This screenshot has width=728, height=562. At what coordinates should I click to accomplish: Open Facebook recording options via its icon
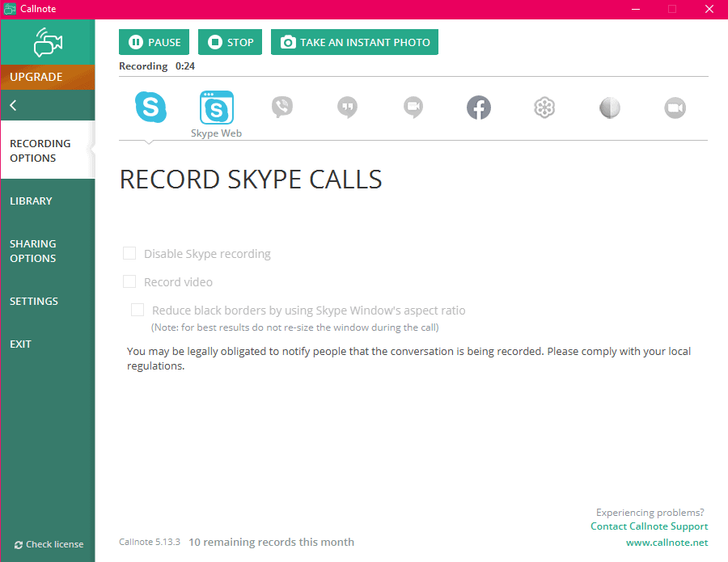[479, 106]
